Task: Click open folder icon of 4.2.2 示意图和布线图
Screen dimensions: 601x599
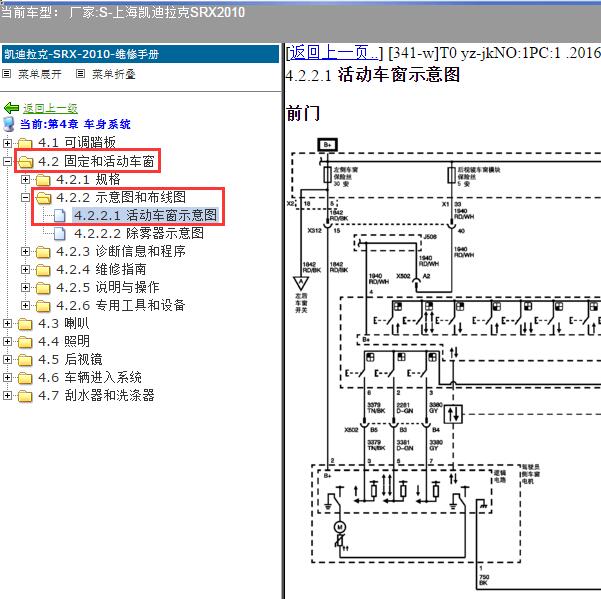Action: [x=43, y=198]
